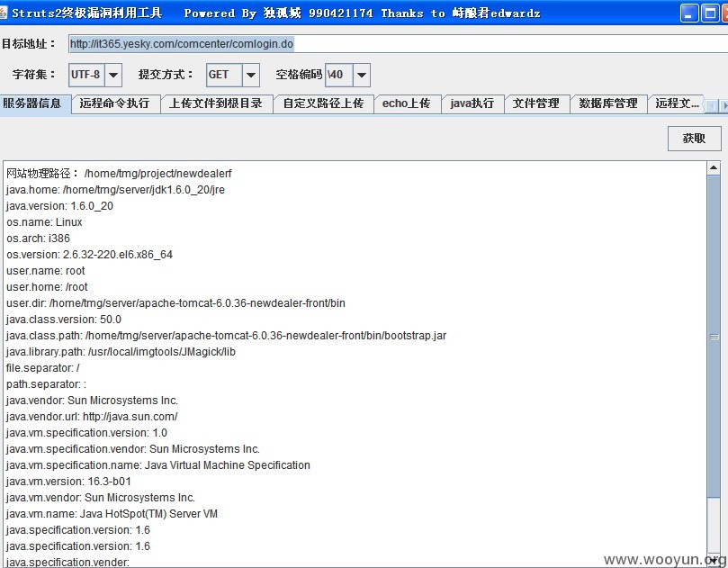Click the line '网站物理路径: /home/tmg/project/newdealerf'
Viewport: 728px width, 568px height.
coord(119,174)
